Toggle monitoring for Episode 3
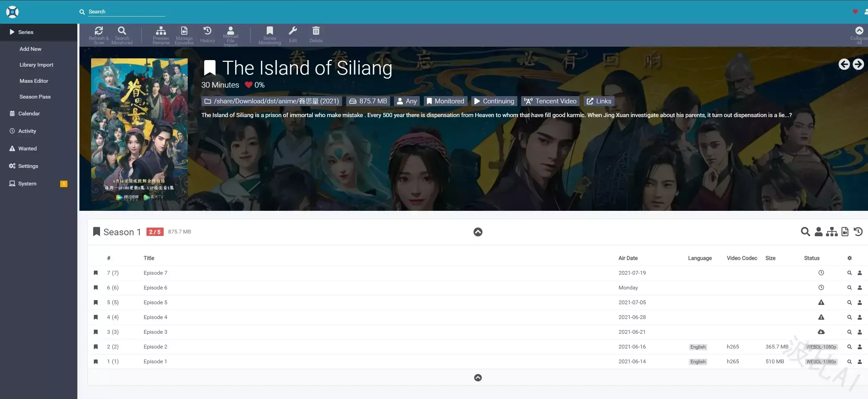This screenshot has width=868, height=399. pos(96,332)
